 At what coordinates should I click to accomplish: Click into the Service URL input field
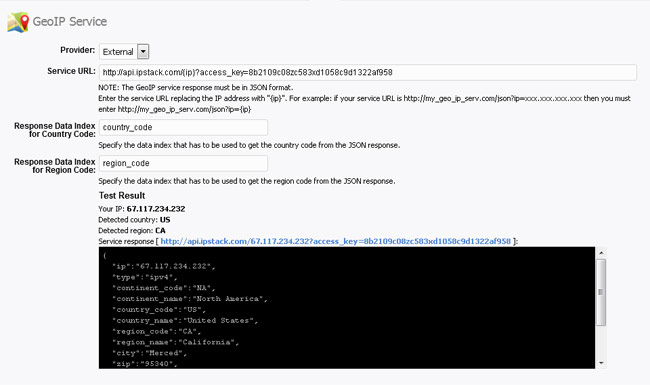click(367, 73)
